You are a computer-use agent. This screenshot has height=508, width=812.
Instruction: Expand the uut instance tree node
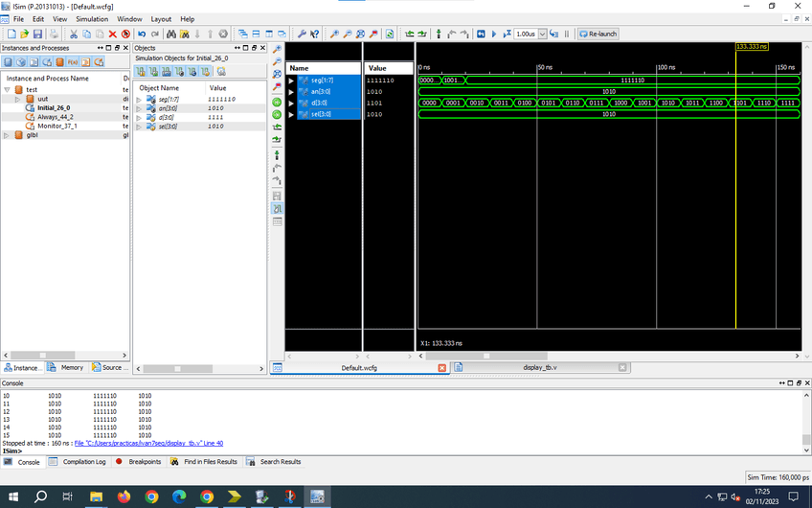19,99
